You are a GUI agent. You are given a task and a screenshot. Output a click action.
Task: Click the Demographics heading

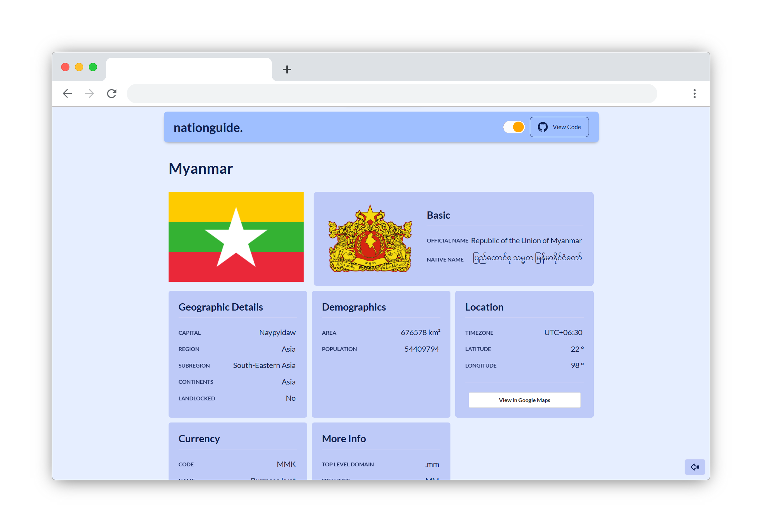354,307
